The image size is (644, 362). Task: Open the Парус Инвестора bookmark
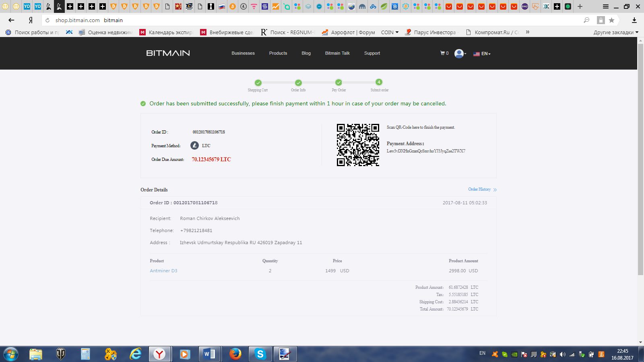coord(430,32)
